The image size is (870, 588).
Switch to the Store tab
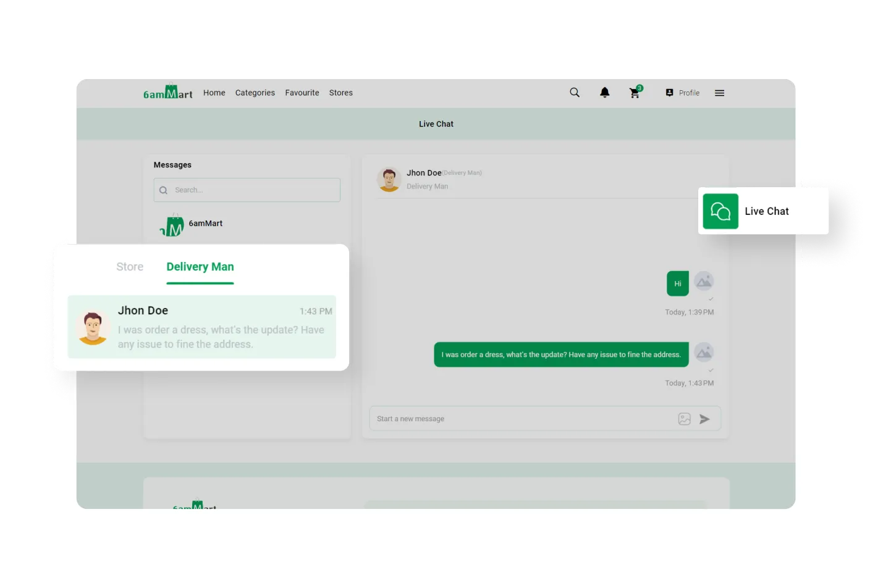130,267
